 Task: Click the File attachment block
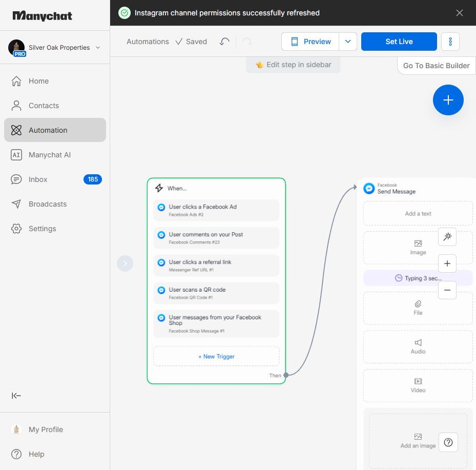(418, 308)
